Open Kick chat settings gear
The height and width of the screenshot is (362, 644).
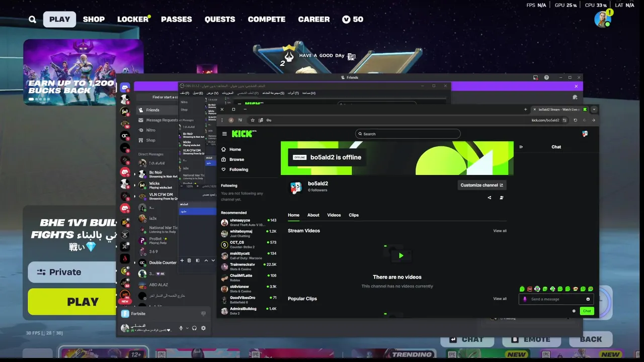tap(574, 311)
